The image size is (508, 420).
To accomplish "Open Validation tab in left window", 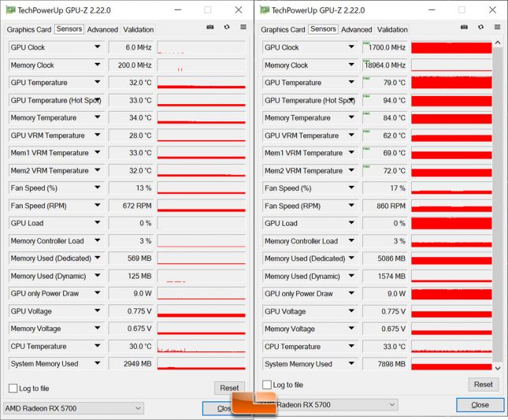I will (x=139, y=29).
